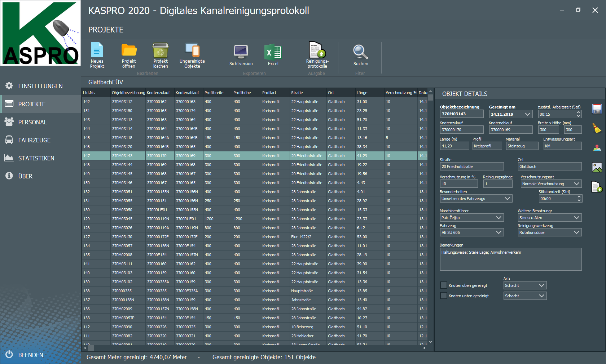606x364 pixels.
Task: Open the EINSTELLUNGEN page
Action: tap(40, 86)
